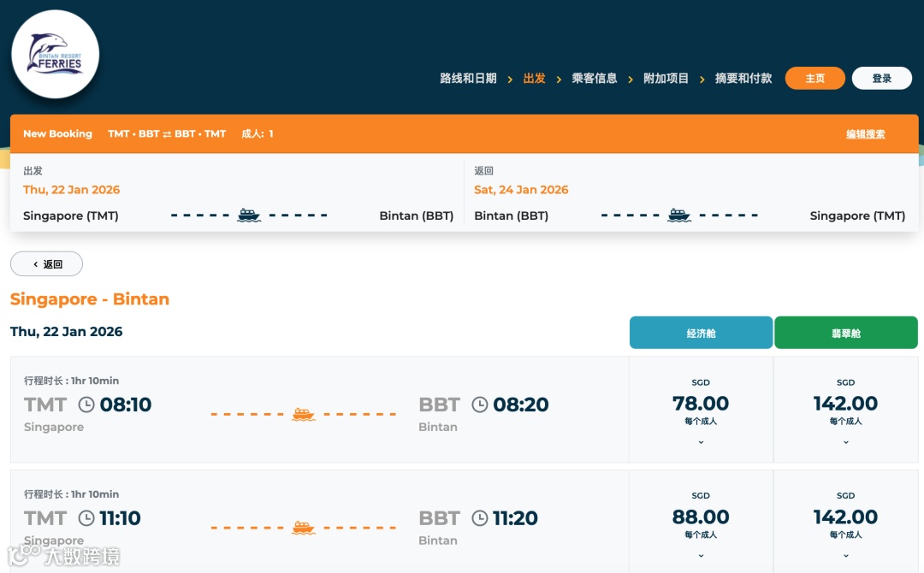Click the clock icon beside 11:10 departure
Viewport: 924px width, 573px height.
[86, 518]
